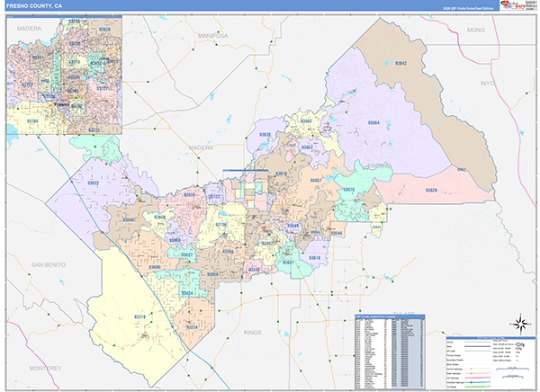Click the 93706 ZIP label in inset
This screenshot has height=392, width=540.
32,120
